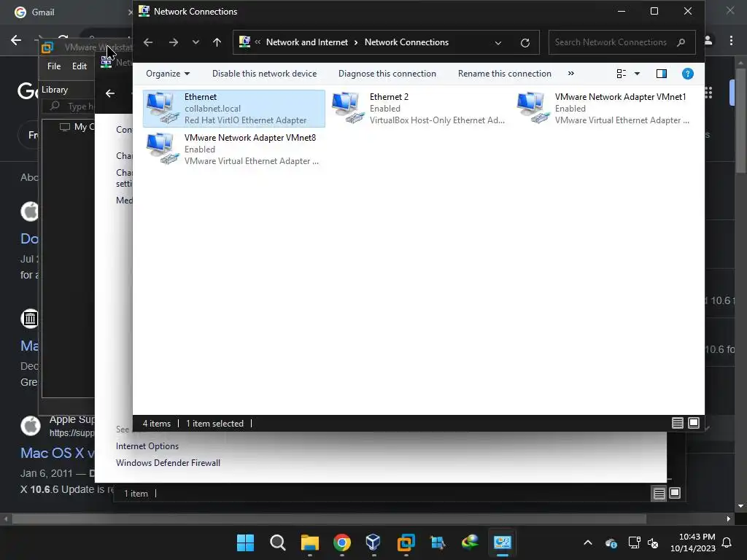Select VMware Network Adapter VMnet1

(605, 109)
